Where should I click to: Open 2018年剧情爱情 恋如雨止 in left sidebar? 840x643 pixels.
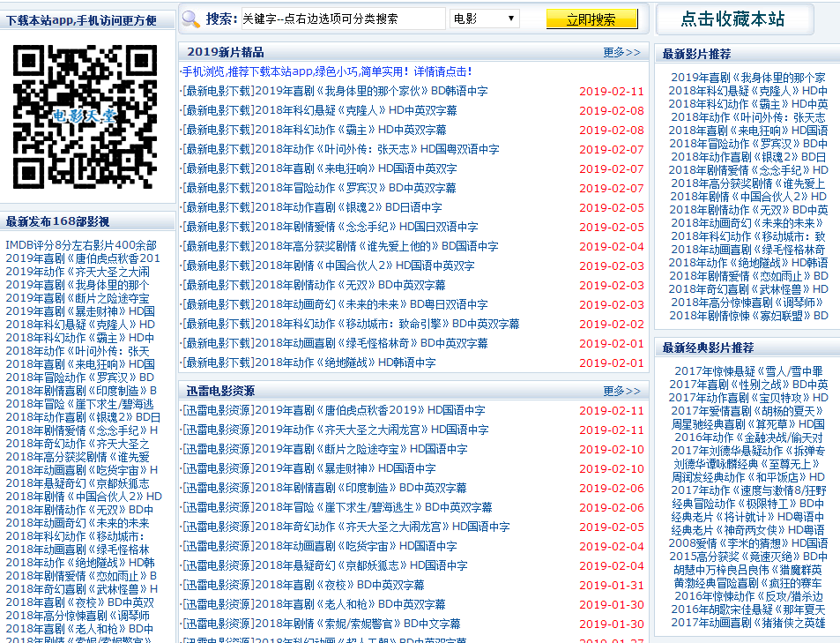coord(81,575)
